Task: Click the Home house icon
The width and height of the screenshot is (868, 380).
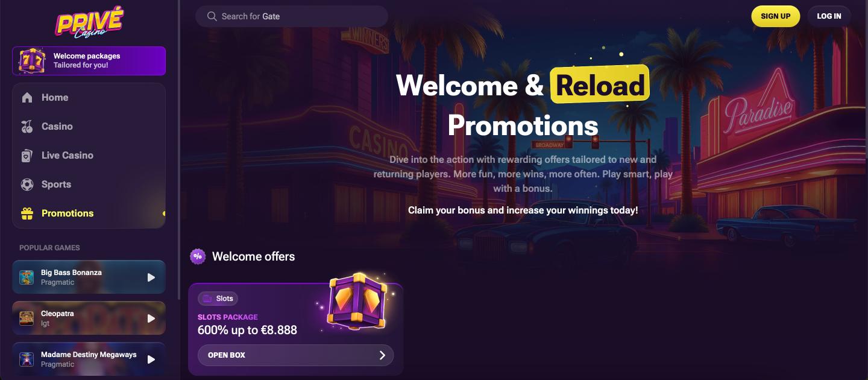Action: [x=27, y=98]
